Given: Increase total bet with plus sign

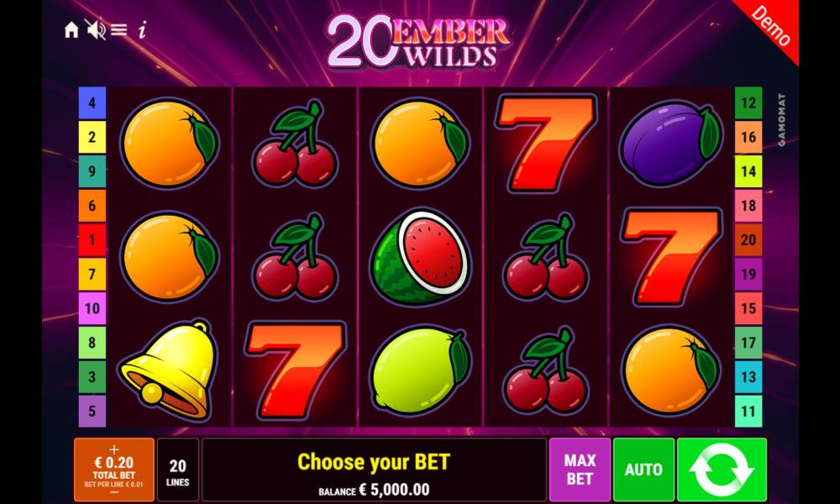Looking at the screenshot, I should (x=114, y=449).
